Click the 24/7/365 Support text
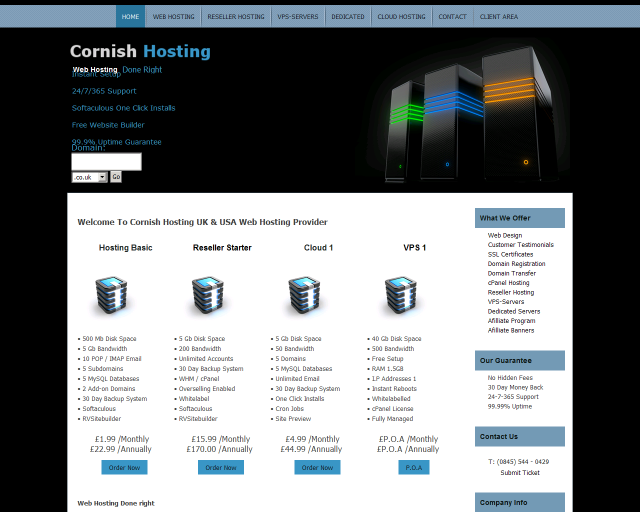 click(x=104, y=91)
